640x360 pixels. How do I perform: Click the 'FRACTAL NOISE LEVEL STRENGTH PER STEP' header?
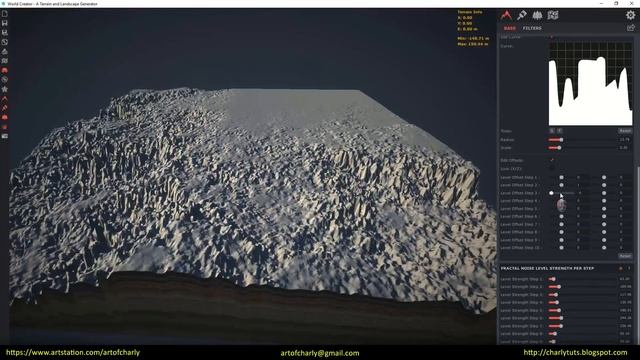[547, 268]
